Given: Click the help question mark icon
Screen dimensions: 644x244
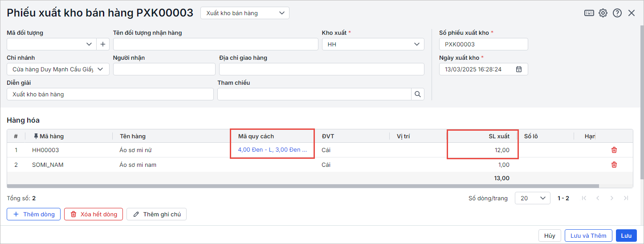Looking at the screenshot, I should (617, 13).
